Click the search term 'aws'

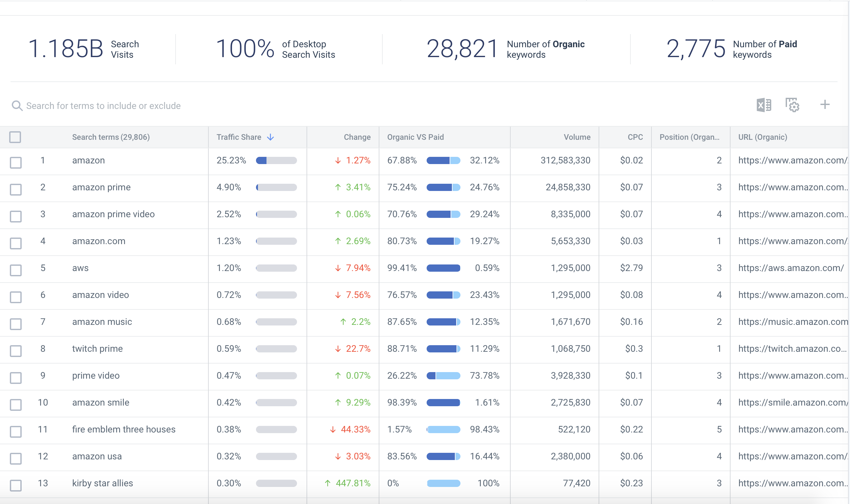click(80, 268)
